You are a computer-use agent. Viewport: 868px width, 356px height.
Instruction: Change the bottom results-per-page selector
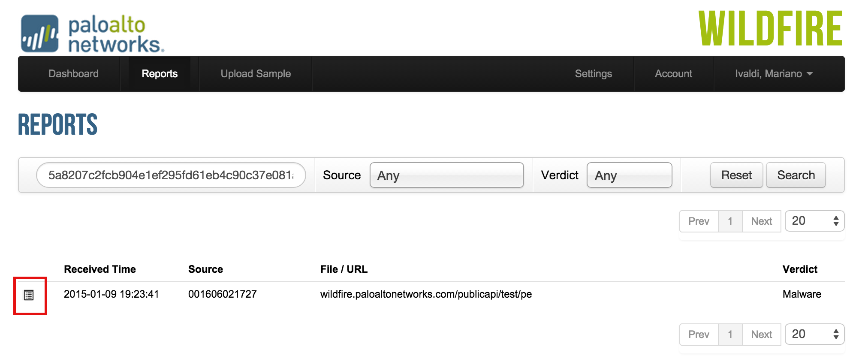coord(814,334)
